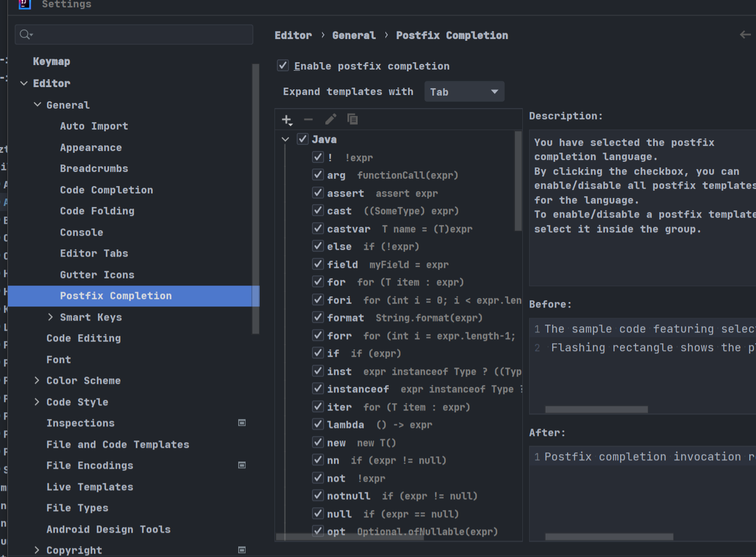This screenshot has height=557, width=756.
Task: Click the templates list horizontal scrollbar
Action: point(350,537)
